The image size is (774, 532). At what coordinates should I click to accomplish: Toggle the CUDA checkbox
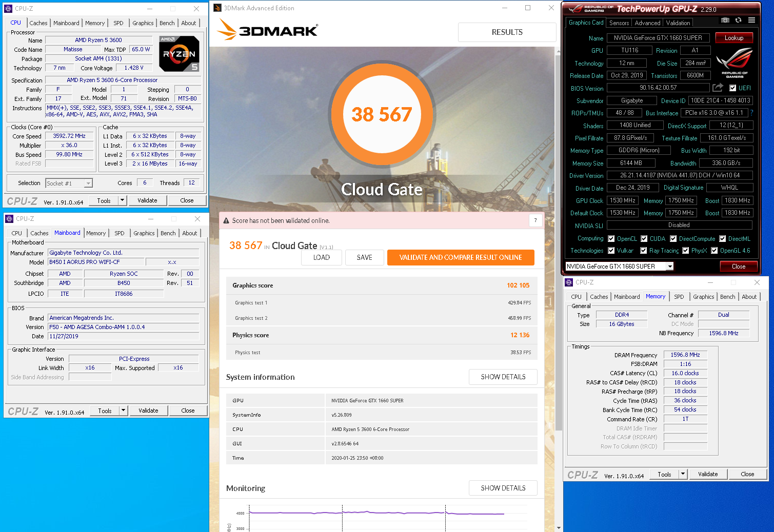click(644, 239)
